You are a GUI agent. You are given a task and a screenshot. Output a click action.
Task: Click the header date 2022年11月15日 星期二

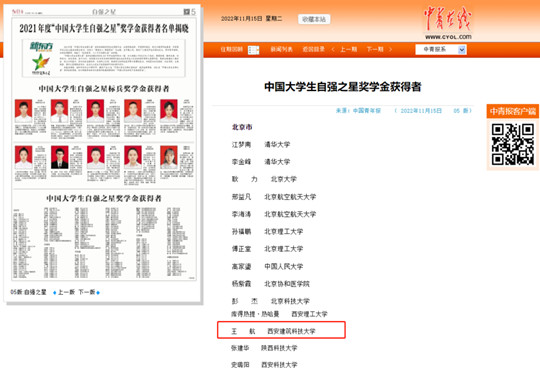[x=251, y=19]
